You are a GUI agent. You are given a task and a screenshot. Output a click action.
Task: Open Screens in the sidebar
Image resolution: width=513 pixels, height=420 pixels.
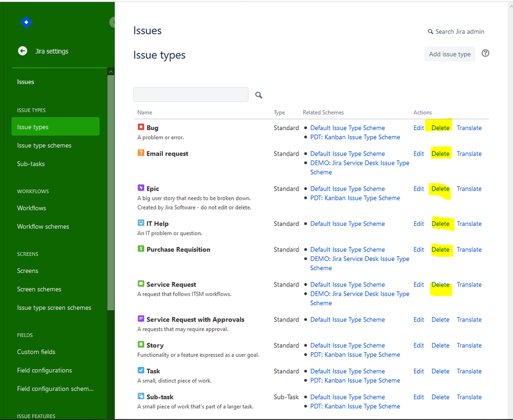pos(28,271)
